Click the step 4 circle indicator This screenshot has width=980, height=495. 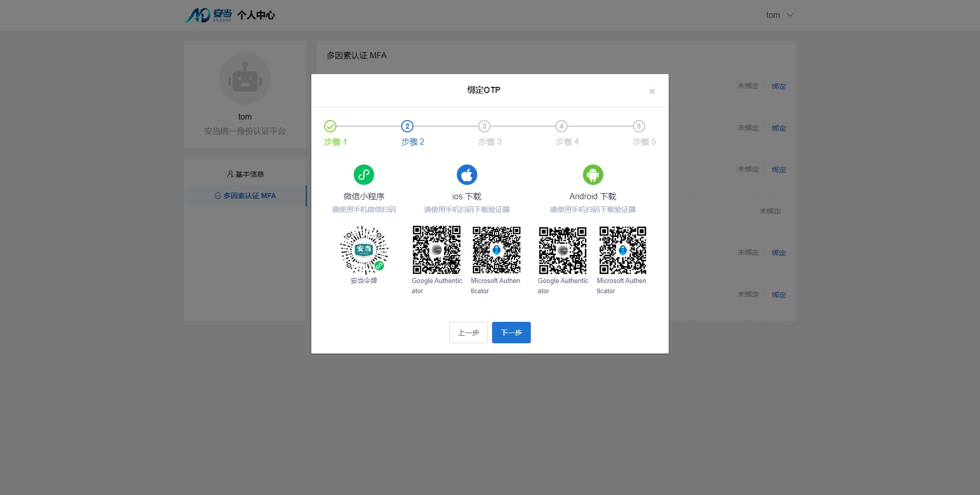pos(561,126)
